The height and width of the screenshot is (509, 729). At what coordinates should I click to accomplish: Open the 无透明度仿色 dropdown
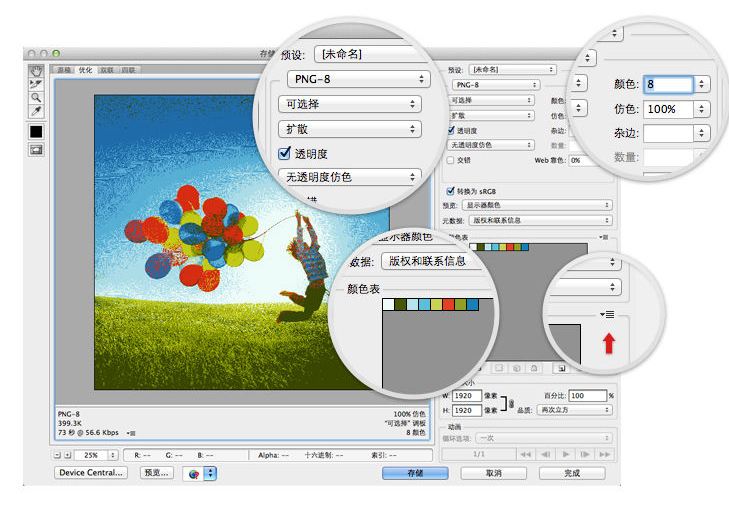(x=491, y=145)
